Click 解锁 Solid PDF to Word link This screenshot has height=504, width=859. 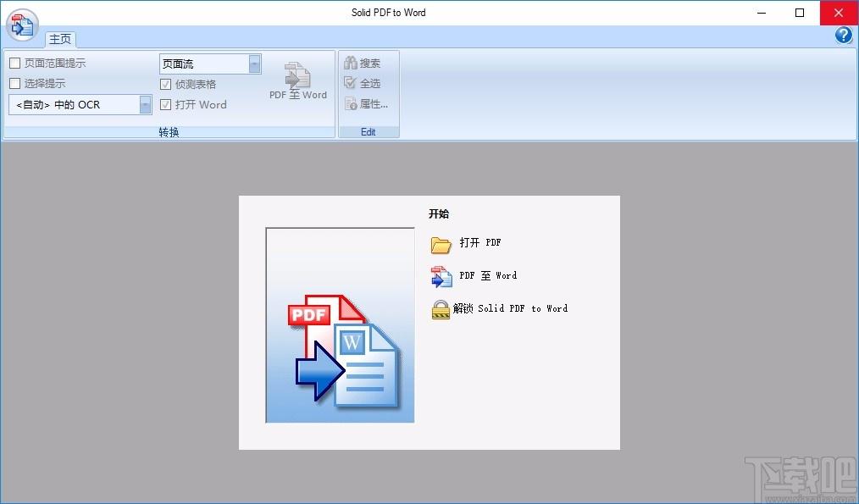[510, 308]
